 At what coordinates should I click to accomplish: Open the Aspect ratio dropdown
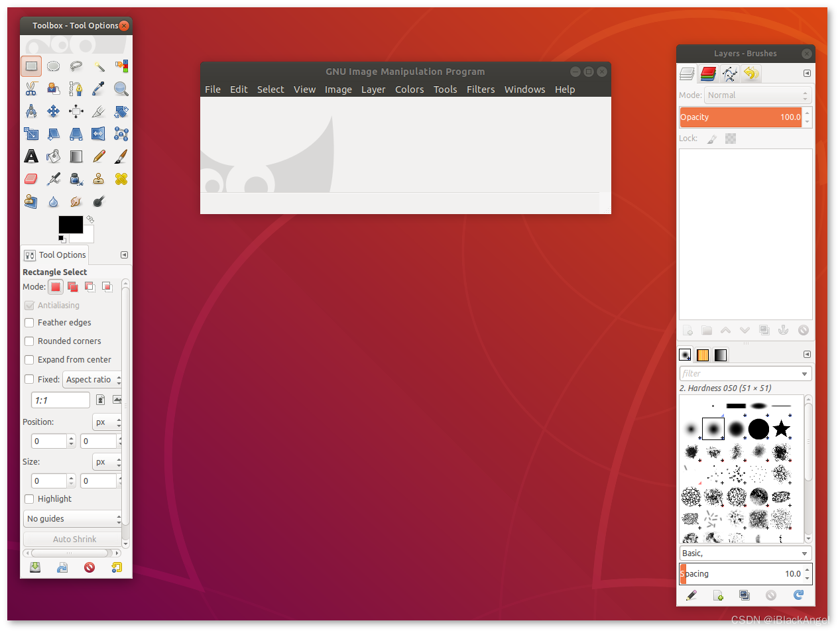pyautogui.click(x=93, y=380)
